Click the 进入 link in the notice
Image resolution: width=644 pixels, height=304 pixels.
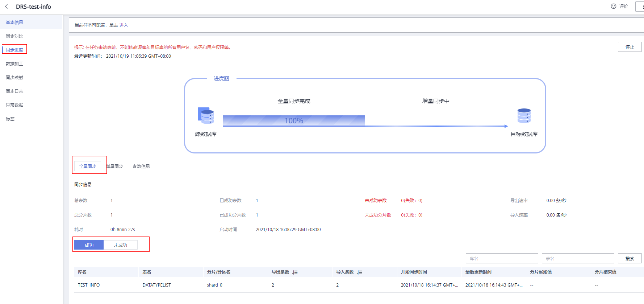pyautogui.click(x=124, y=25)
